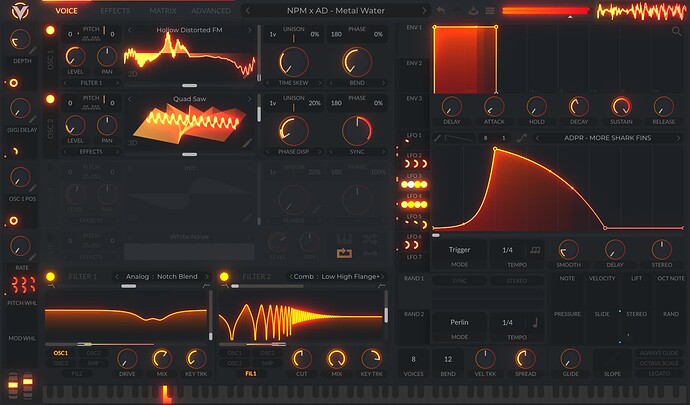Click the main volume meter slider

pos(546,11)
